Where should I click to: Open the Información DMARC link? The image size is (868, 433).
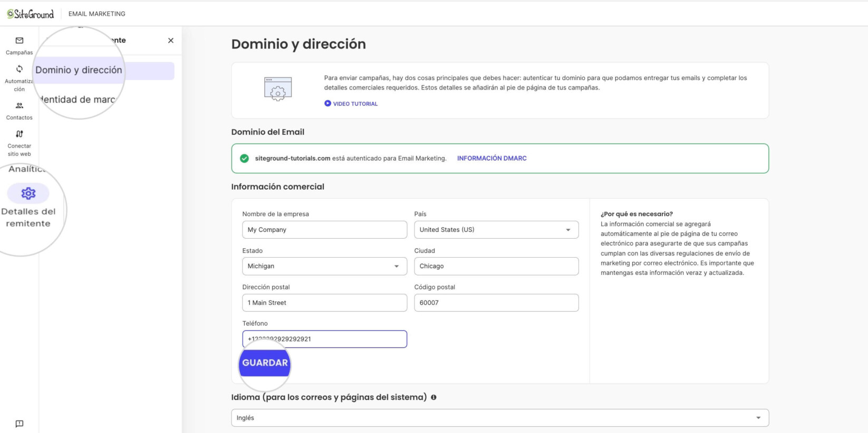[x=492, y=158]
